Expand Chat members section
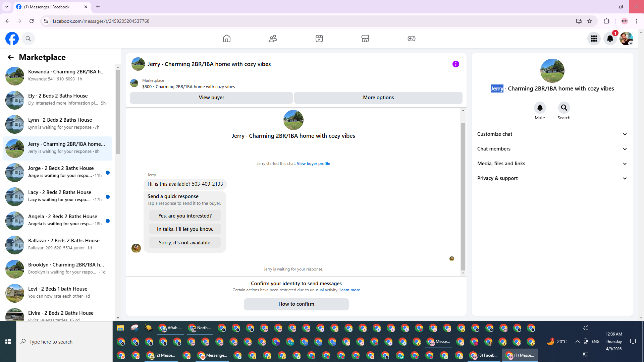Image resolution: width=644 pixels, height=362 pixels. [552, 149]
